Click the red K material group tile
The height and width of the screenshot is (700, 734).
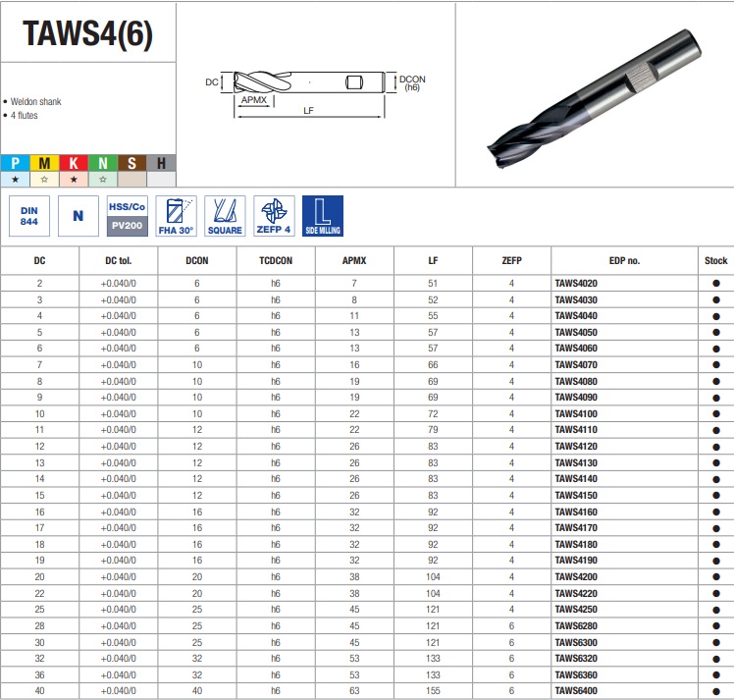tap(74, 163)
